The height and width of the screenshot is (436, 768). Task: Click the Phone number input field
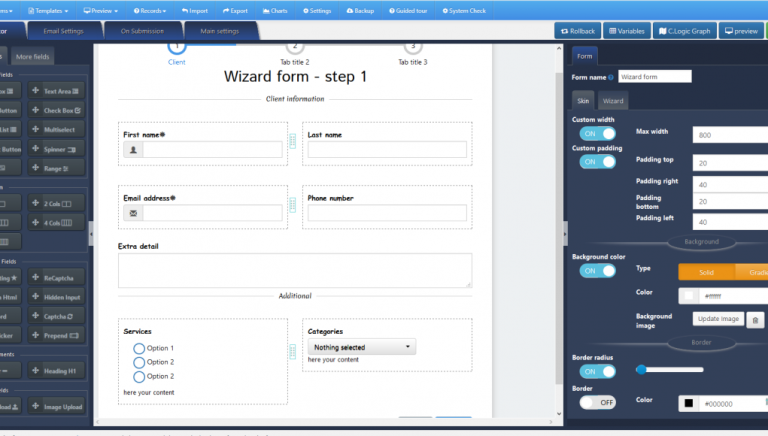point(387,213)
